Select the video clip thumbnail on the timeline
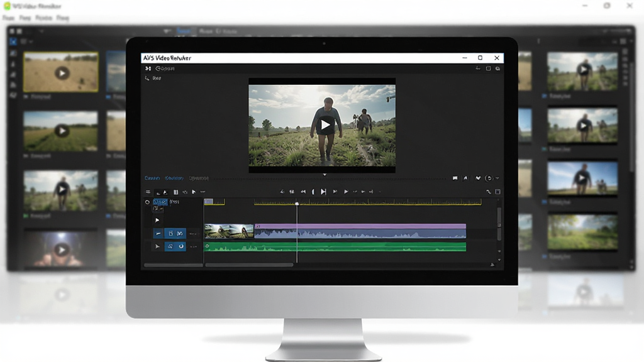 pyautogui.click(x=229, y=231)
